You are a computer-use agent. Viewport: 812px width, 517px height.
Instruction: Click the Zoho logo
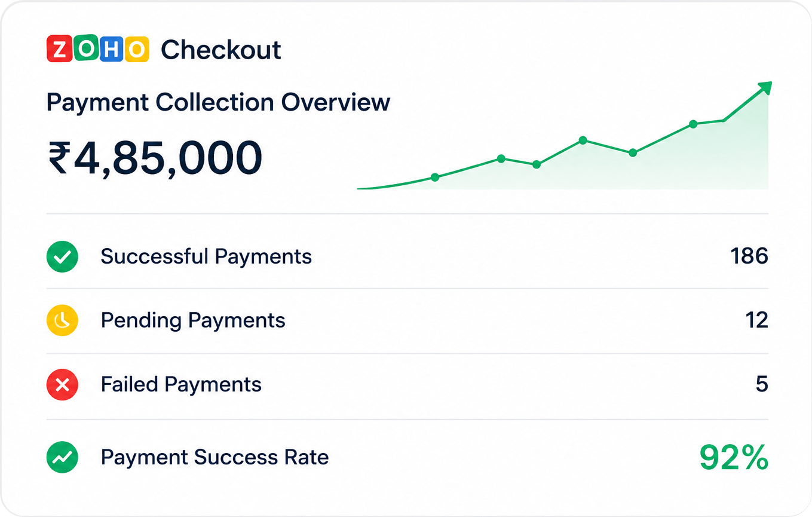pos(97,50)
